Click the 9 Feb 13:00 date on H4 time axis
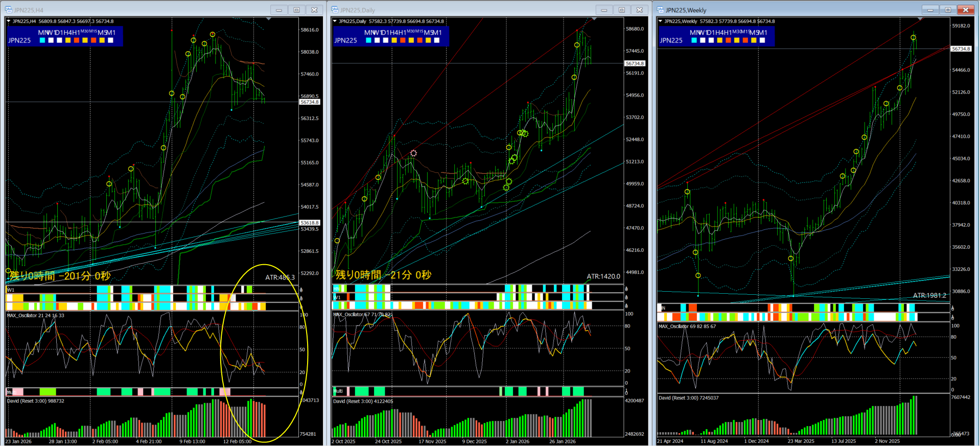The height and width of the screenshot is (446, 980). pyautogui.click(x=192, y=441)
